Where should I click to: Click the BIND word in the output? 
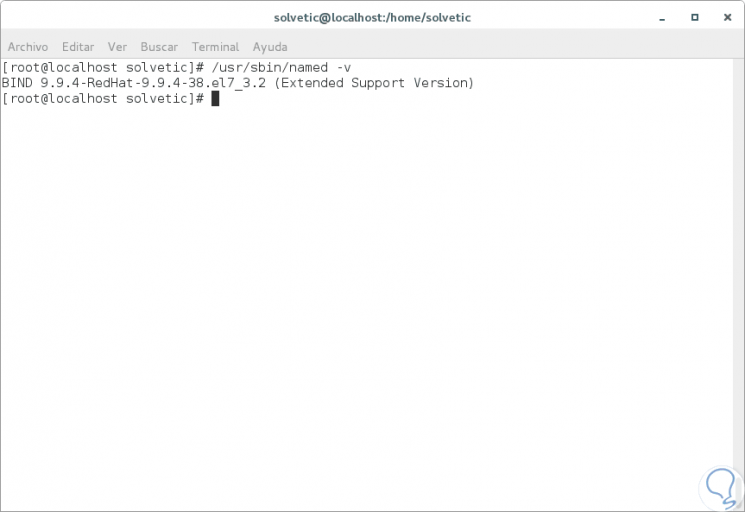(x=17, y=83)
